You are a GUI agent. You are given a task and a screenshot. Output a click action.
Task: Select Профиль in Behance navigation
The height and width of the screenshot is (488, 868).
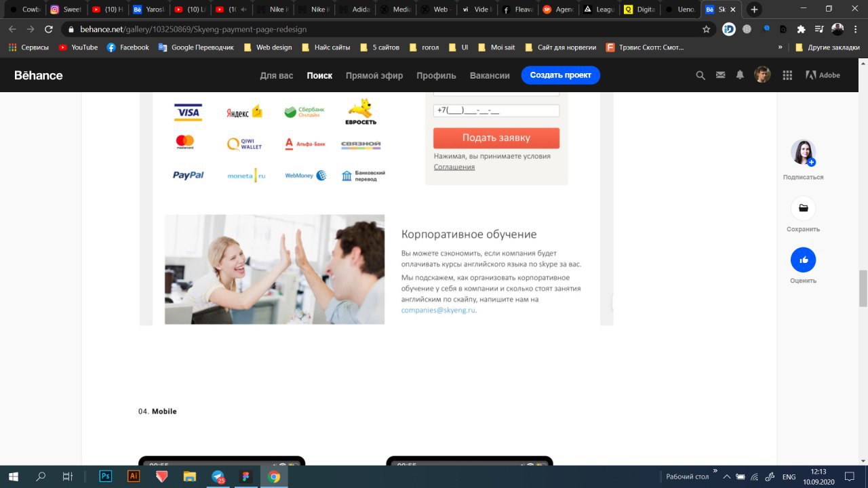[x=436, y=75]
